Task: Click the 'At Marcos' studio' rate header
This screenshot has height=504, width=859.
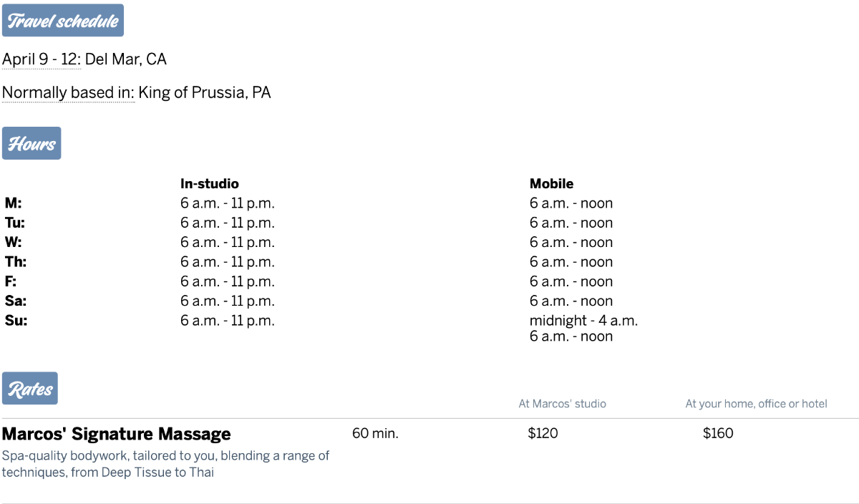Action: (x=563, y=404)
